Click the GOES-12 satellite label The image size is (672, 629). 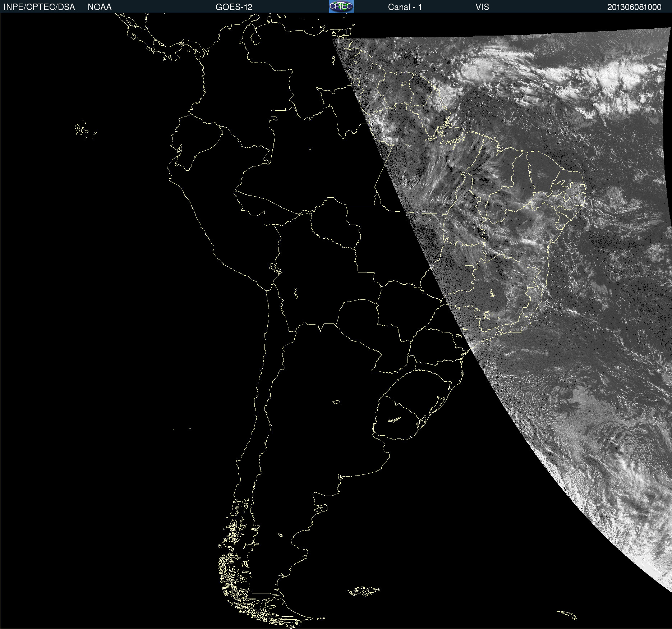point(234,7)
